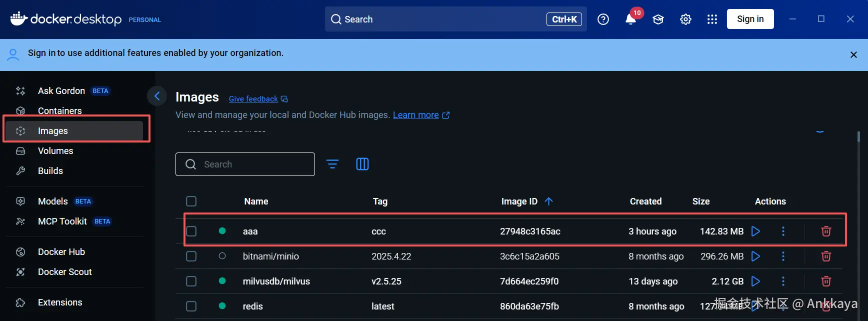Image resolution: width=868 pixels, height=321 pixels.
Task: Open MCP Toolkit in the sidebar
Action: click(x=75, y=221)
